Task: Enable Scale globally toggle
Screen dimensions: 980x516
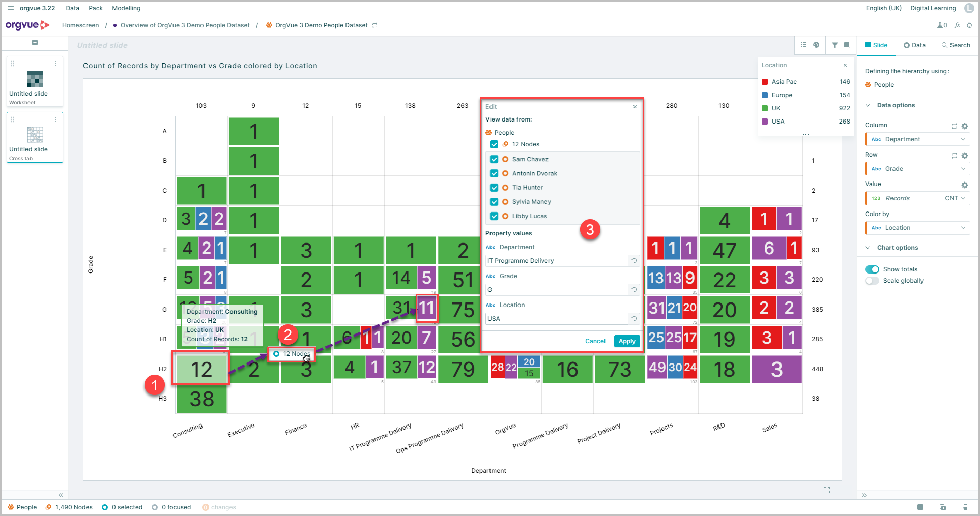Action: point(872,281)
